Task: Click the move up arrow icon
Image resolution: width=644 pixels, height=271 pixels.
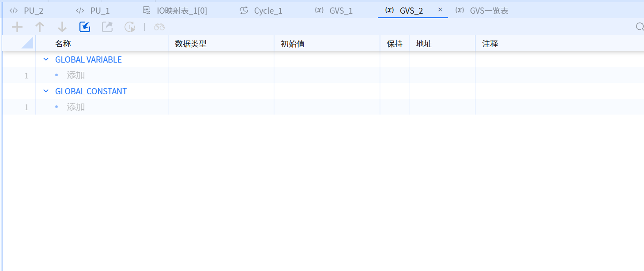Action: point(40,27)
